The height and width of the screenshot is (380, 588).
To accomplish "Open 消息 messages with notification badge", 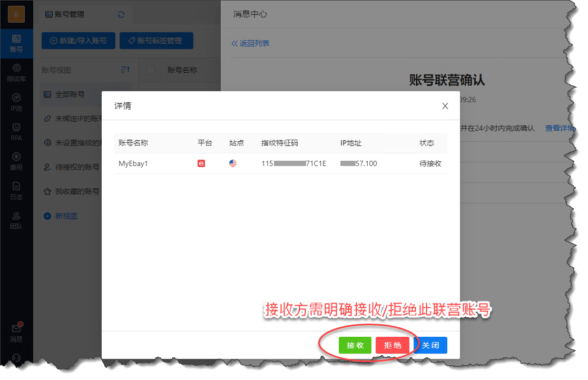I will coord(16,333).
